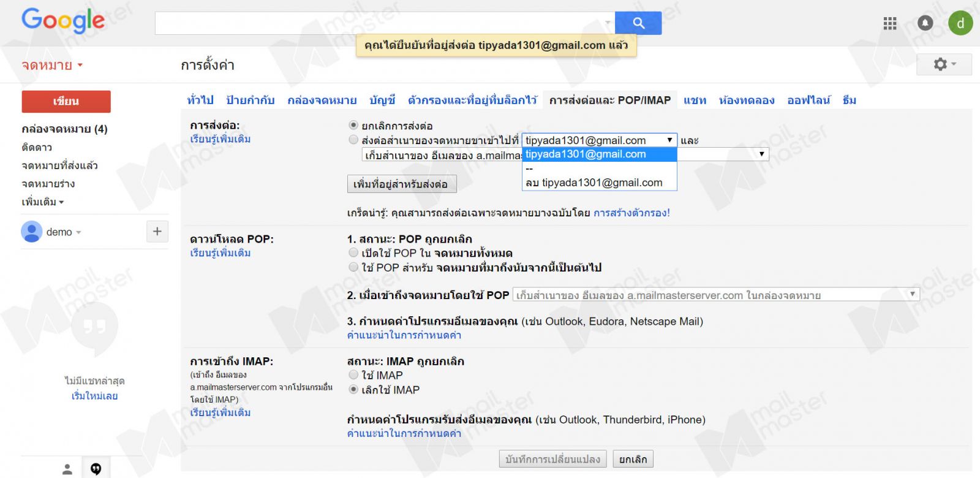Open the account avatar "d"
980x478 pixels.
pyautogui.click(x=960, y=23)
